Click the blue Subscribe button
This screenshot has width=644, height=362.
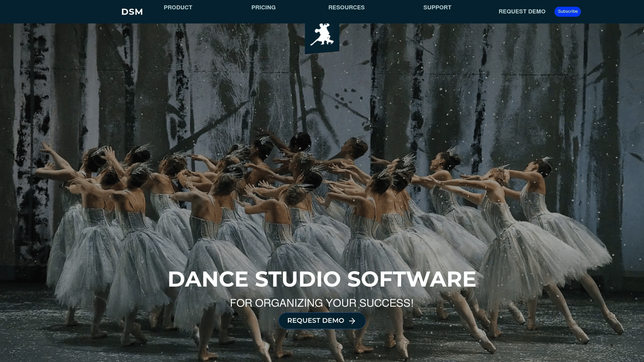(x=567, y=11)
